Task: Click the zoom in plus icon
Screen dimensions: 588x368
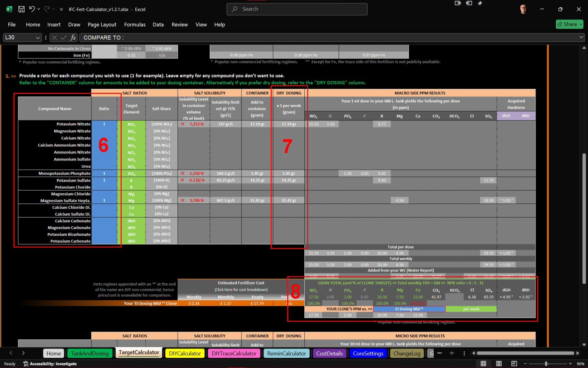Action: pos(570,364)
